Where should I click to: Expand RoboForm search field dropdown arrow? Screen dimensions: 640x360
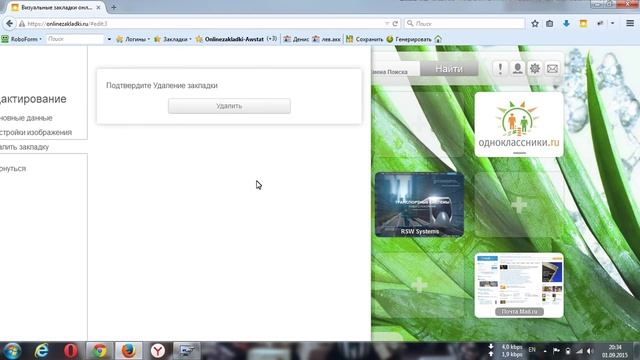pos(109,39)
